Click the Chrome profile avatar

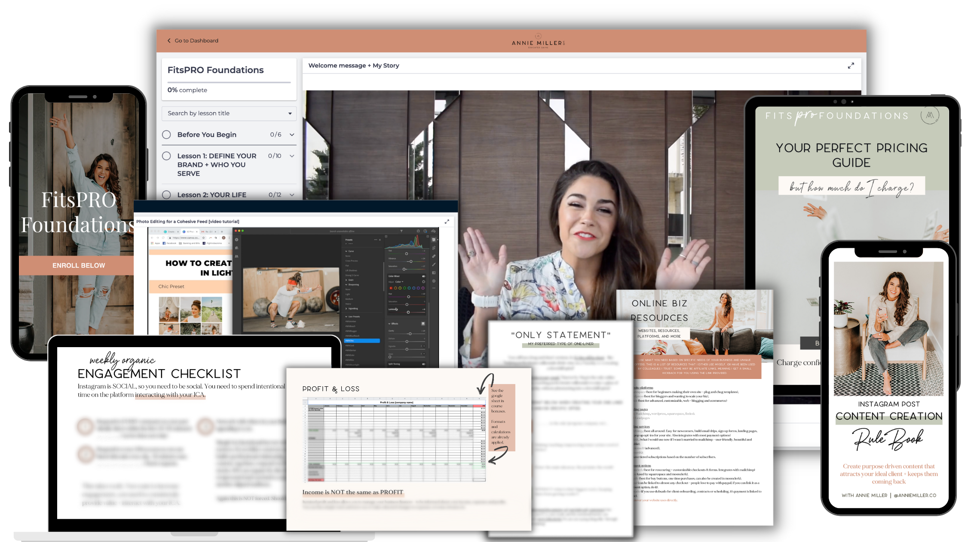224,238
